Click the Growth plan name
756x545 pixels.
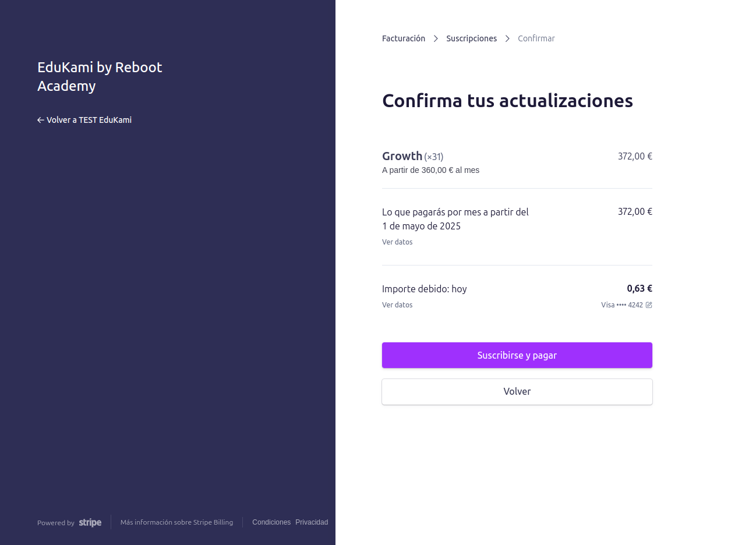coord(402,156)
